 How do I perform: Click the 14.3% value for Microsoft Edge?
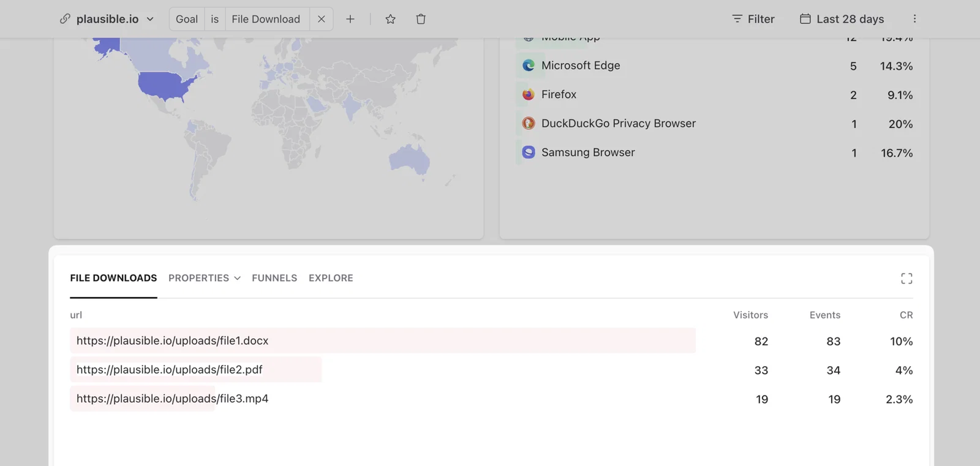click(896, 66)
